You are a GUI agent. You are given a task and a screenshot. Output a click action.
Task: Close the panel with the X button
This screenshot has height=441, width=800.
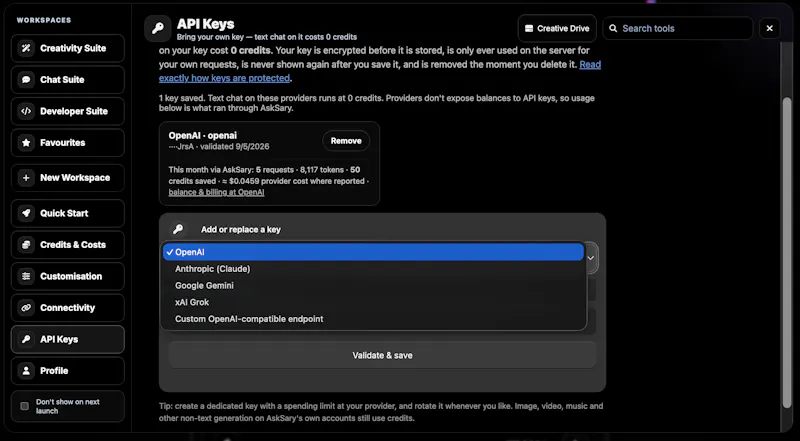[769, 29]
